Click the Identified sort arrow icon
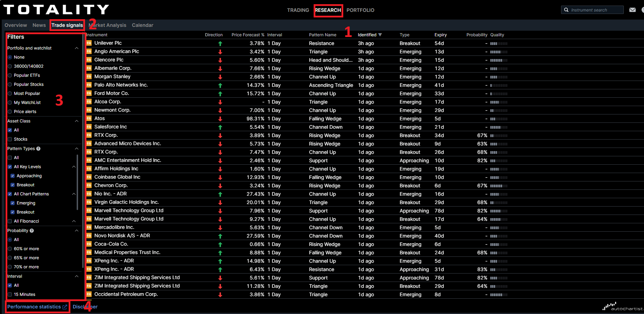 (380, 35)
